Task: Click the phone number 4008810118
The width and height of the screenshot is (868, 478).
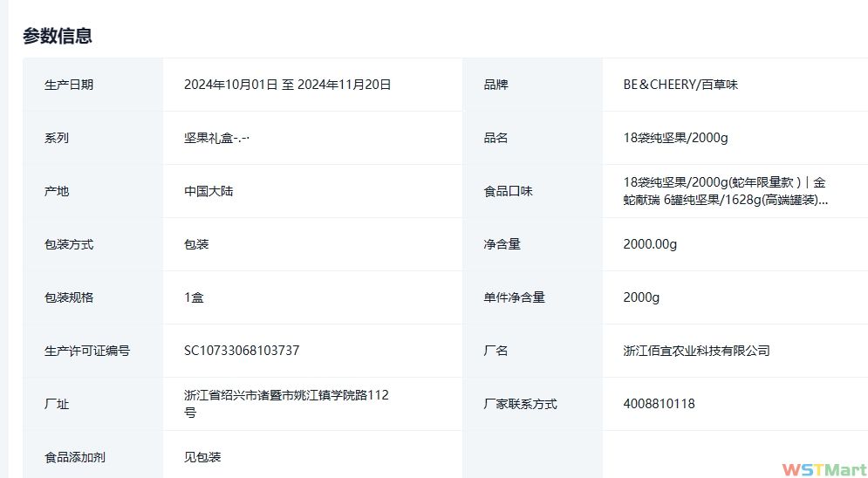Action: [x=659, y=404]
